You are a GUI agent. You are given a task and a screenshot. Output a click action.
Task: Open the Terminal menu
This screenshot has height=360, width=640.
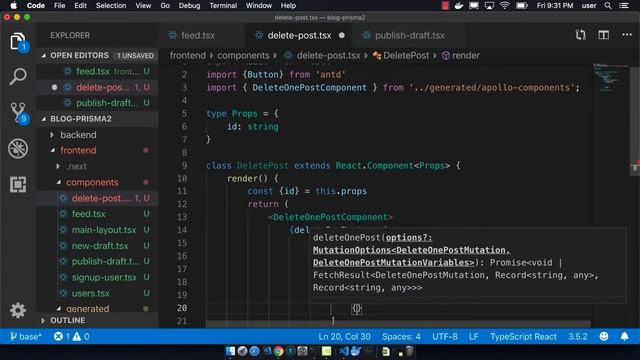(x=223, y=6)
